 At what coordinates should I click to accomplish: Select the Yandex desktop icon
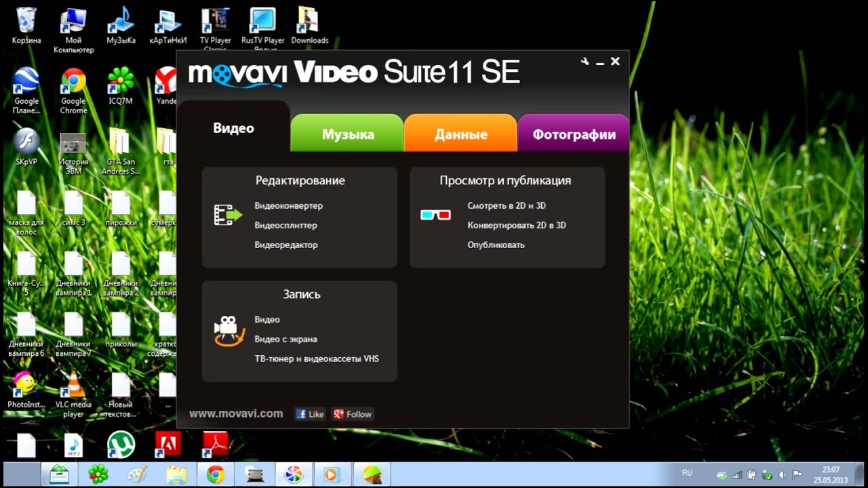167,86
